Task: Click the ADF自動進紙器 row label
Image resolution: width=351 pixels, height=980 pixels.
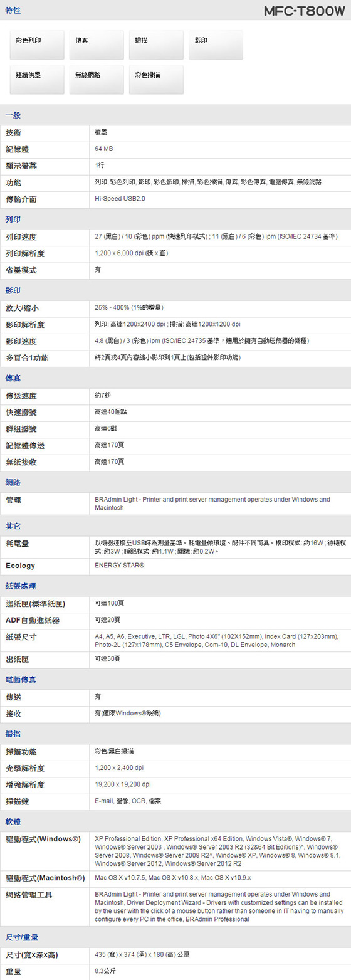Action: point(33,620)
